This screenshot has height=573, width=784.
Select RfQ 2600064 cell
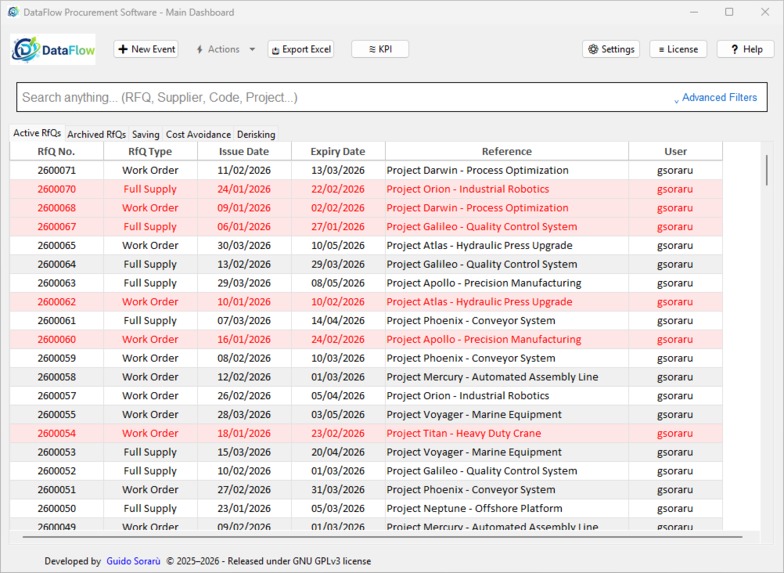coord(56,264)
